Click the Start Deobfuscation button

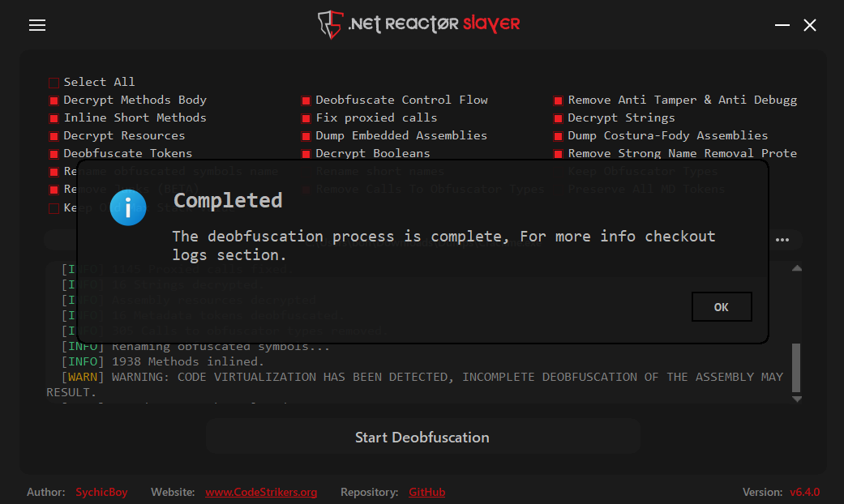tap(422, 438)
